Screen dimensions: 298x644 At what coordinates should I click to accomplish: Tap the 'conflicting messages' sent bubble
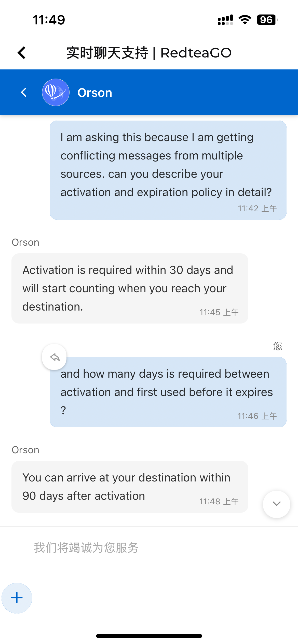pos(168,170)
